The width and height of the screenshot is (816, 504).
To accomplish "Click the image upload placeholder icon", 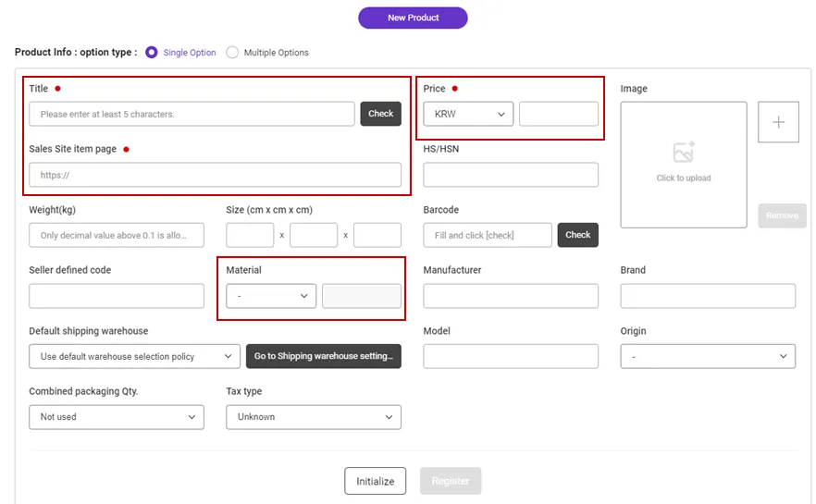I will coord(684,153).
